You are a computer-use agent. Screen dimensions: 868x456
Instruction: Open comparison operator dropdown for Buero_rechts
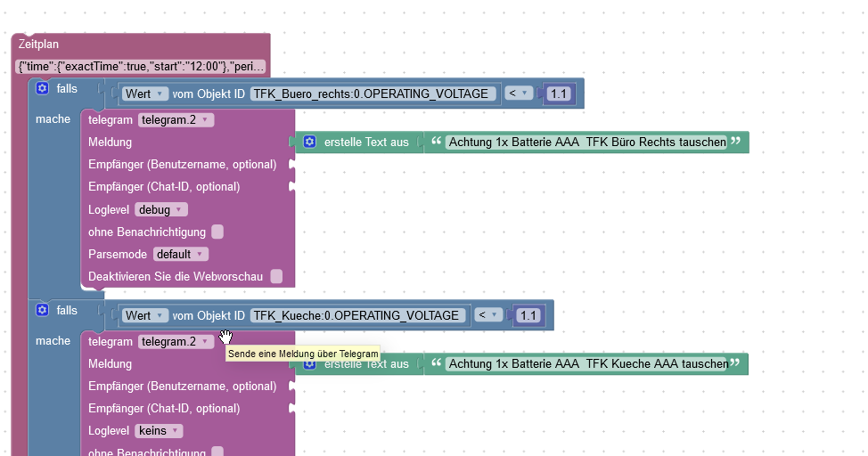coord(519,94)
